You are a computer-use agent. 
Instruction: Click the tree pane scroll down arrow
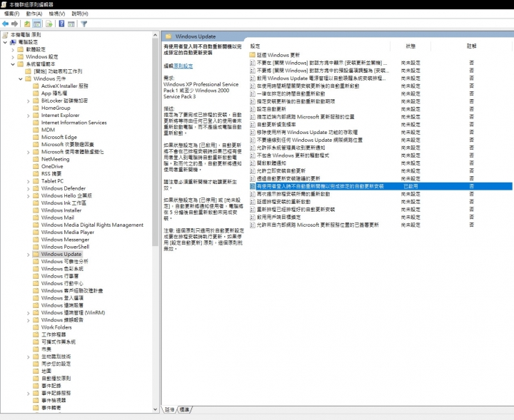[x=155, y=409]
